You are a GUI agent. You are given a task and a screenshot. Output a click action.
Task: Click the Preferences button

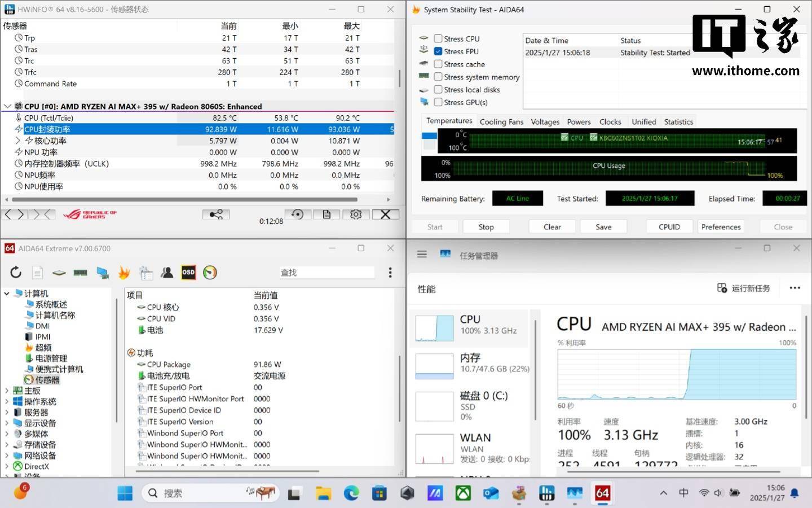(721, 227)
